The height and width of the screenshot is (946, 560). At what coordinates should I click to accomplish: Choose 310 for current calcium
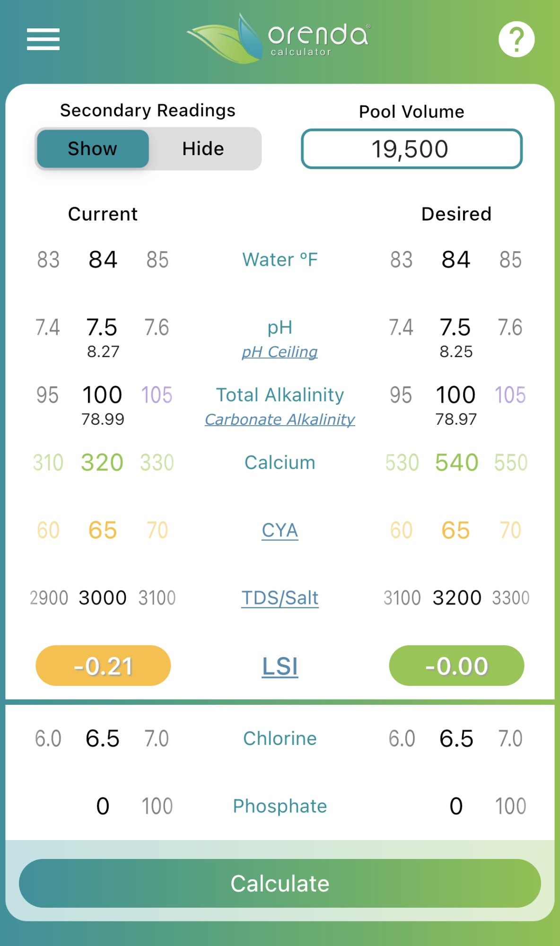(x=48, y=463)
